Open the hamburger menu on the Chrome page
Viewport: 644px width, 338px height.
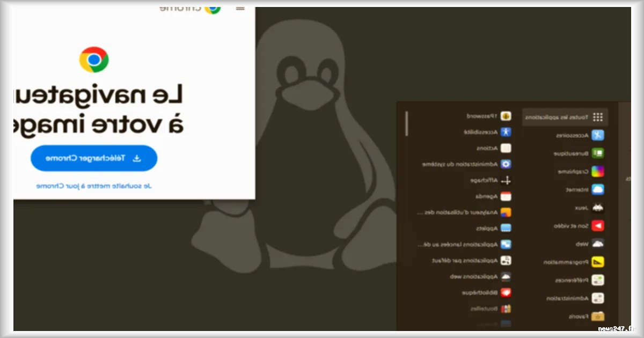click(x=240, y=8)
